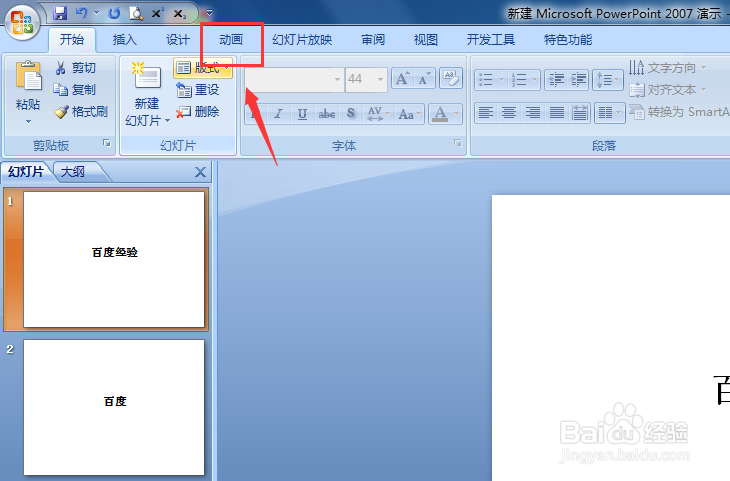Clear all formatting eraser icon
730x481 pixels.
[451, 79]
